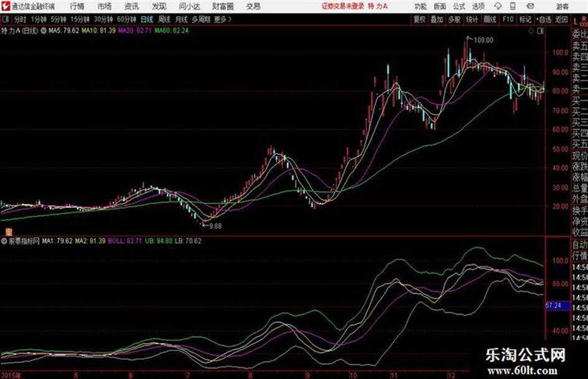The width and height of the screenshot is (588, 379).
Task: Switch to the 分时 intraday tab
Action: [x=21, y=19]
